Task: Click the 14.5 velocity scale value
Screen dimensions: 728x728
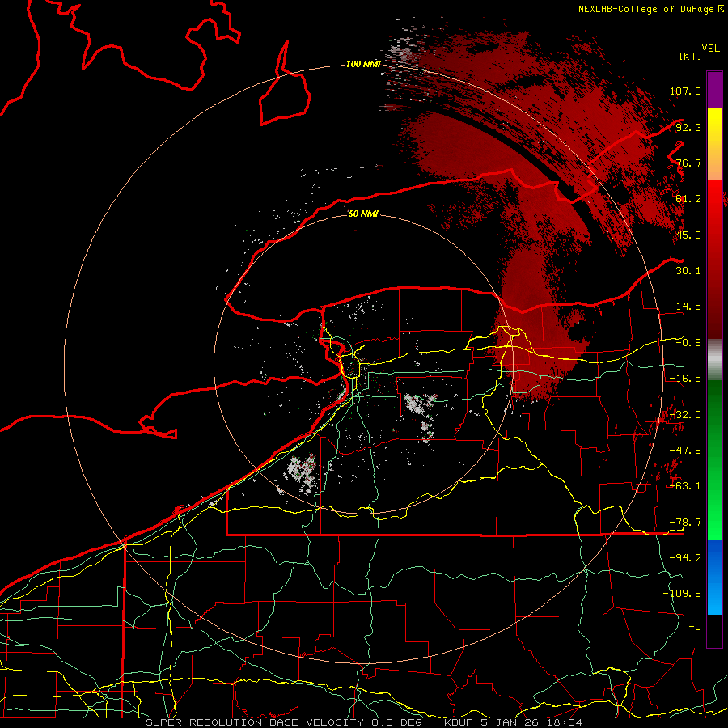Action: pos(688,307)
